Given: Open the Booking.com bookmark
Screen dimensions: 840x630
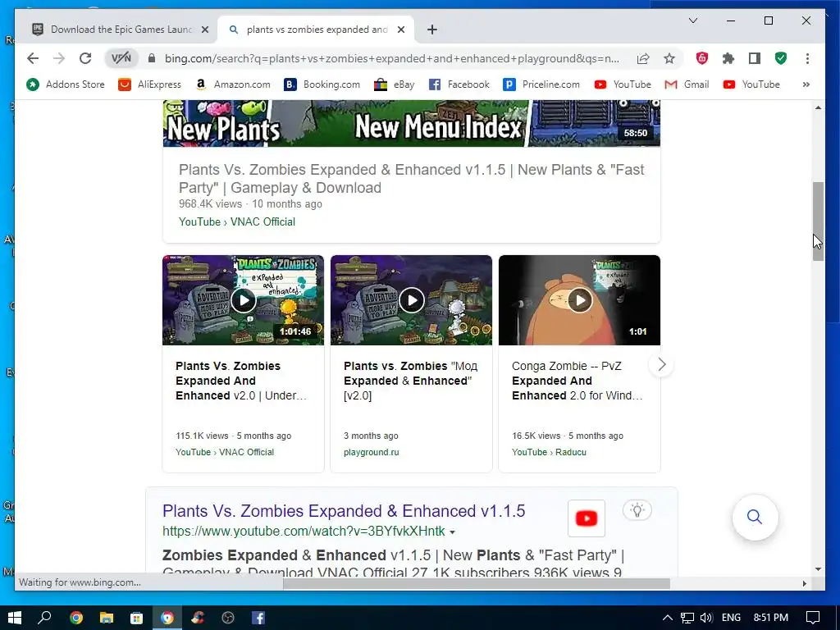Looking at the screenshot, I should pos(322,84).
